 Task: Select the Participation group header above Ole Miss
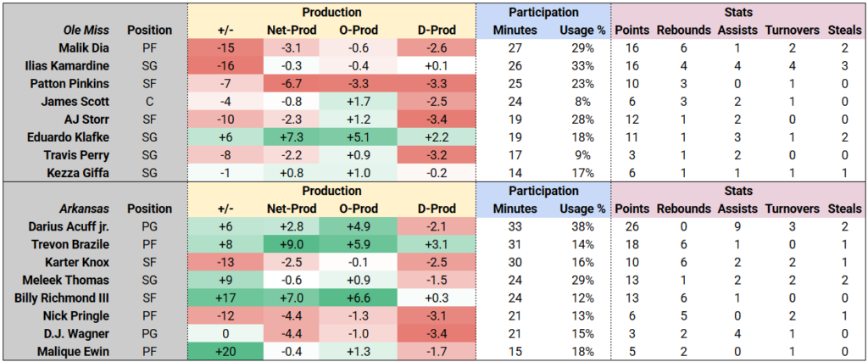(542, 12)
